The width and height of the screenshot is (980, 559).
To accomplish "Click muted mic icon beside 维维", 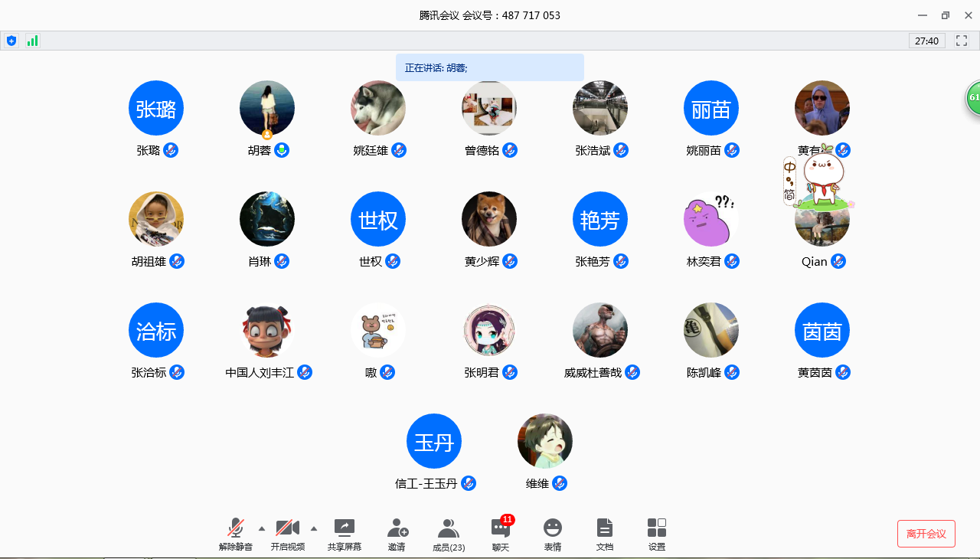I will click(560, 483).
